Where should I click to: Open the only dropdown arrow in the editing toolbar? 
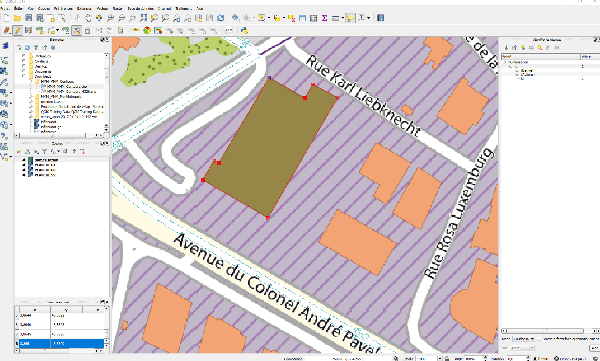[57, 30]
